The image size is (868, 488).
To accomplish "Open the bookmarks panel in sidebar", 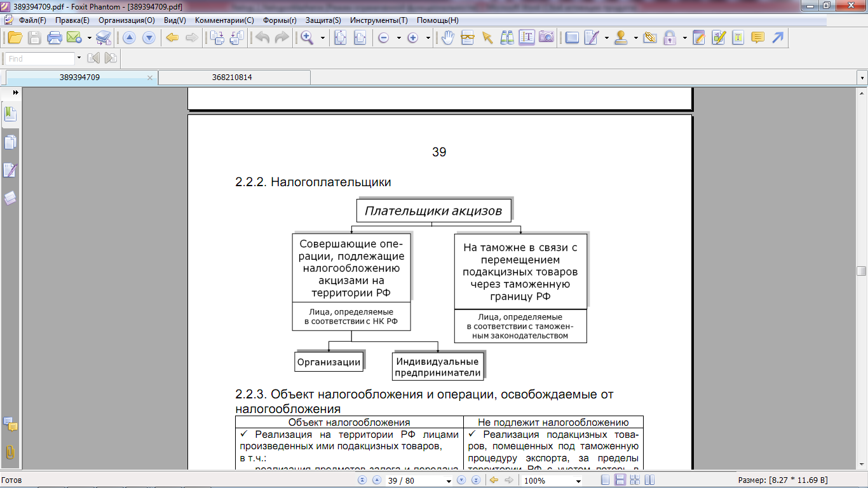I will click(10, 114).
